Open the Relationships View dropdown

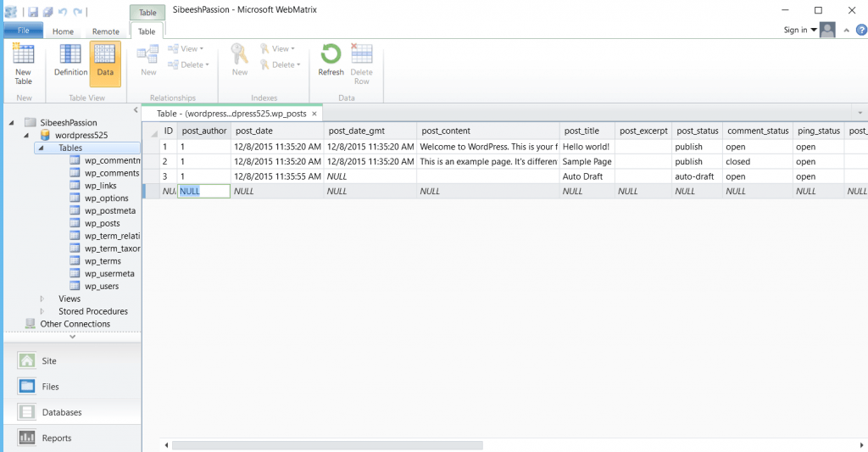tap(186, 48)
